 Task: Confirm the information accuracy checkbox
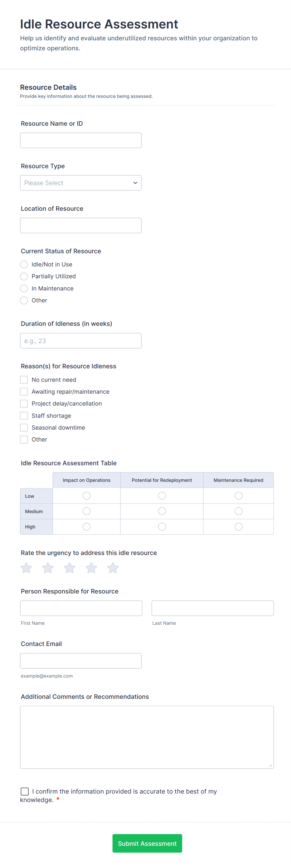coord(24,791)
